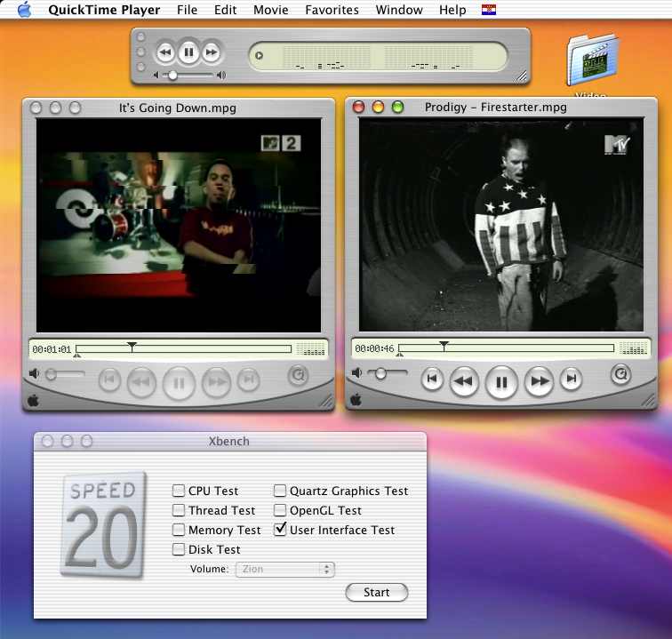The width and height of the screenshot is (672, 639).
Task: Click the Apple logo in It's Going Down window
Action: click(x=33, y=401)
